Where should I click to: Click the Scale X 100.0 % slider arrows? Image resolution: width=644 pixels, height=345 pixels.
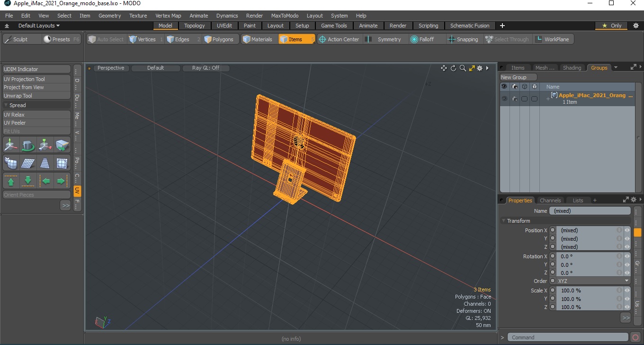coord(627,291)
